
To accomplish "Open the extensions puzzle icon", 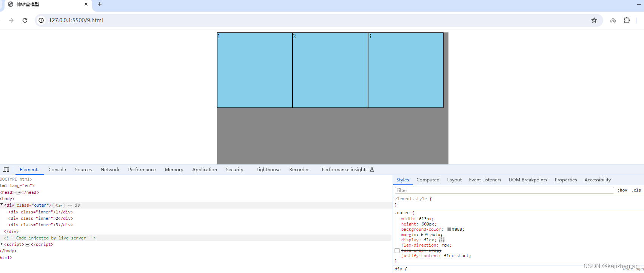I will click(x=627, y=20).
